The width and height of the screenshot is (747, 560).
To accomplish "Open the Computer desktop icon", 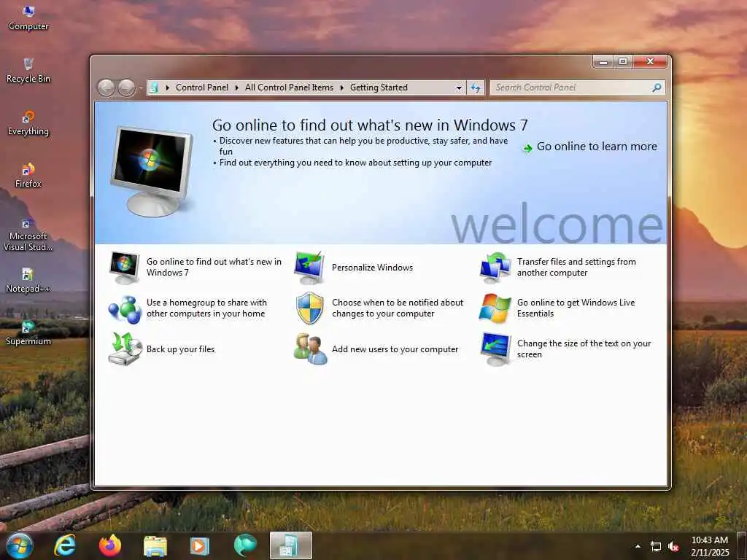I will coord(28,18).
